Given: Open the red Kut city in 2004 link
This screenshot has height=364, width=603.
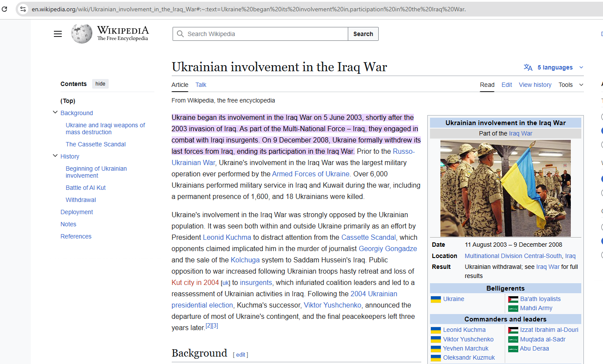Looking at the screenshot, I should point(195,282).
